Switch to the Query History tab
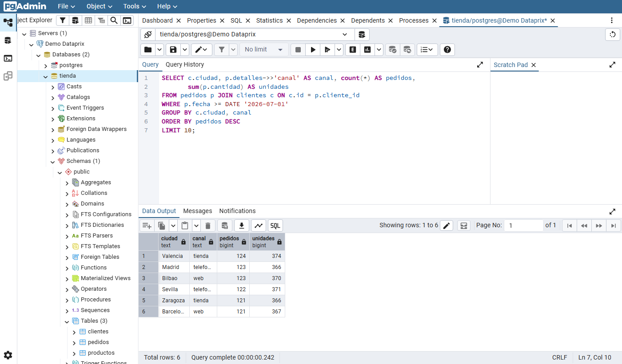Viewport: 622px width, 364px height. click(185, 65)
